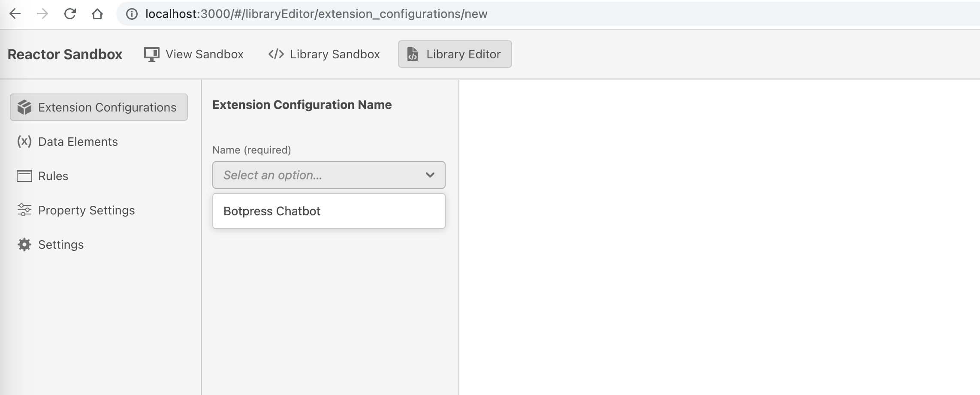This screenshot has height=395, width=980.
Task: Click the Library Sandbox code icon
Action: click(x=276, y=54)
